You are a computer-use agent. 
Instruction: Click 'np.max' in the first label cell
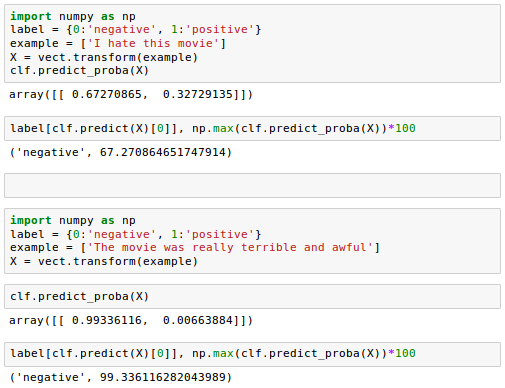[213, 128]
